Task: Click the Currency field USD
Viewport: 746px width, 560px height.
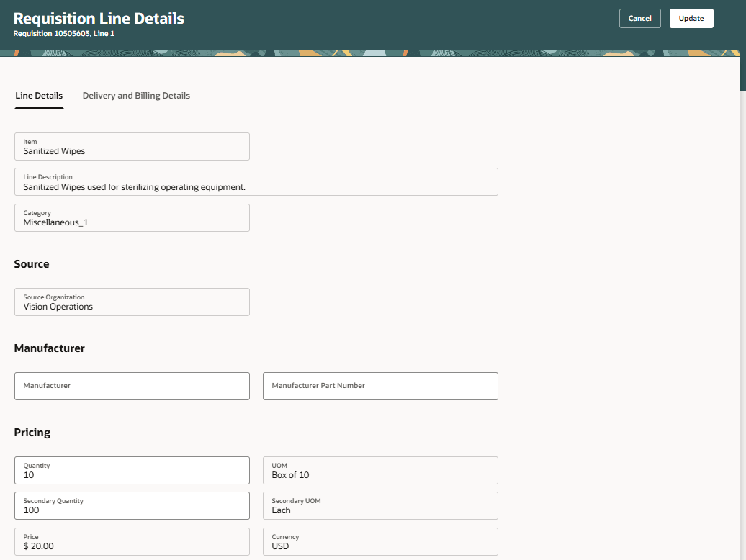Action: point(380,541)
